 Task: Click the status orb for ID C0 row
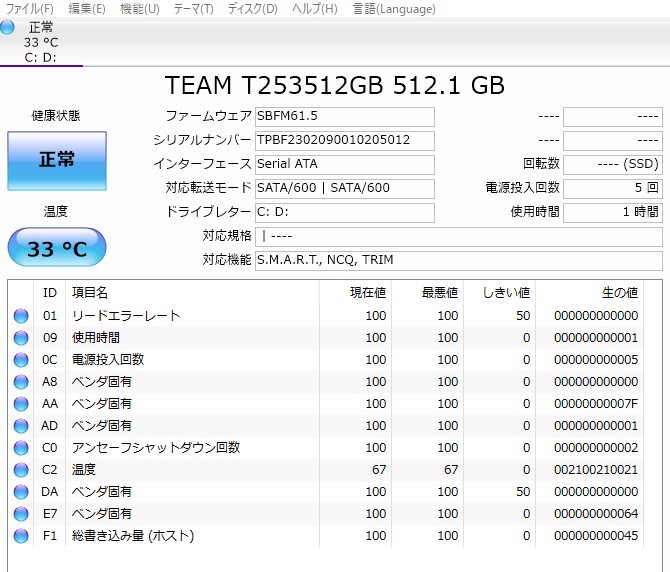(21, 448)
